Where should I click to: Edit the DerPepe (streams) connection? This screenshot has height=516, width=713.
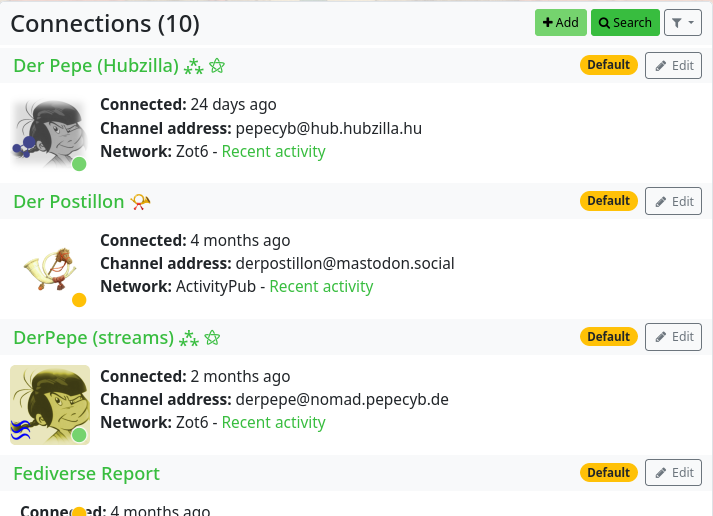(673, 337)
